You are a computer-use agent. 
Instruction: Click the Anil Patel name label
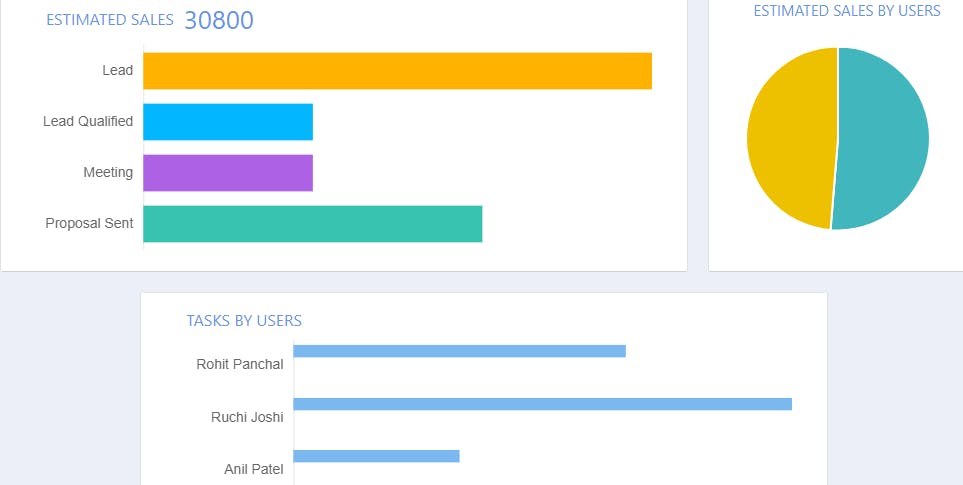coord(253,468)
